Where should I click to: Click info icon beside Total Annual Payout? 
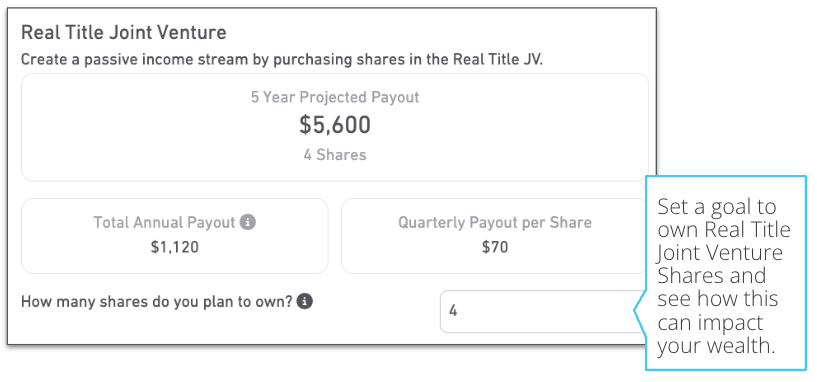point(247,223)
